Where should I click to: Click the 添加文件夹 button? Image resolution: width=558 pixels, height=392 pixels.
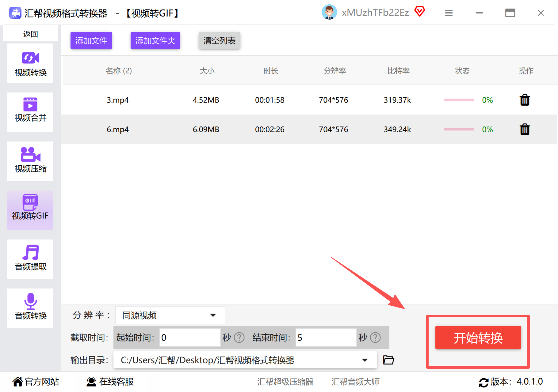(x=155, y=40)
